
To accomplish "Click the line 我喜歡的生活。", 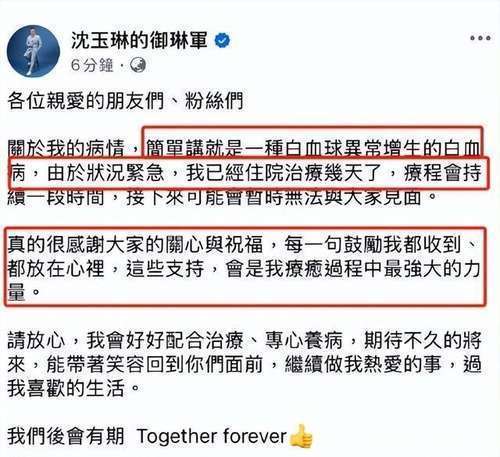I will (x=73, y=388).
